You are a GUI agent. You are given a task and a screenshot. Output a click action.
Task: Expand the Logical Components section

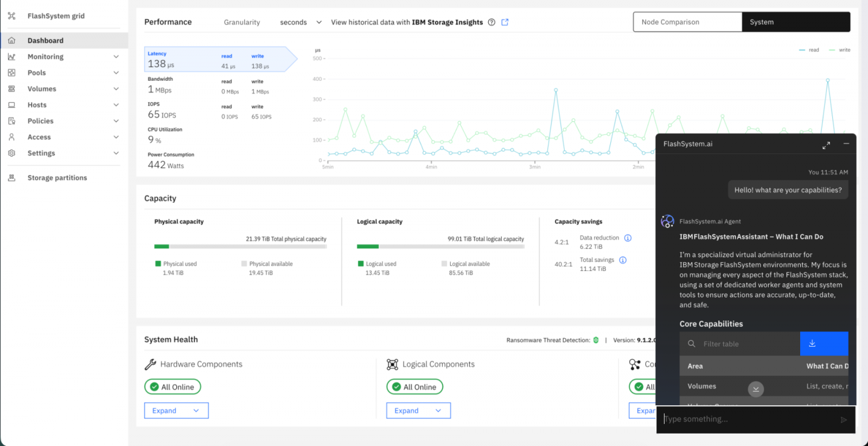pos(418,411)
